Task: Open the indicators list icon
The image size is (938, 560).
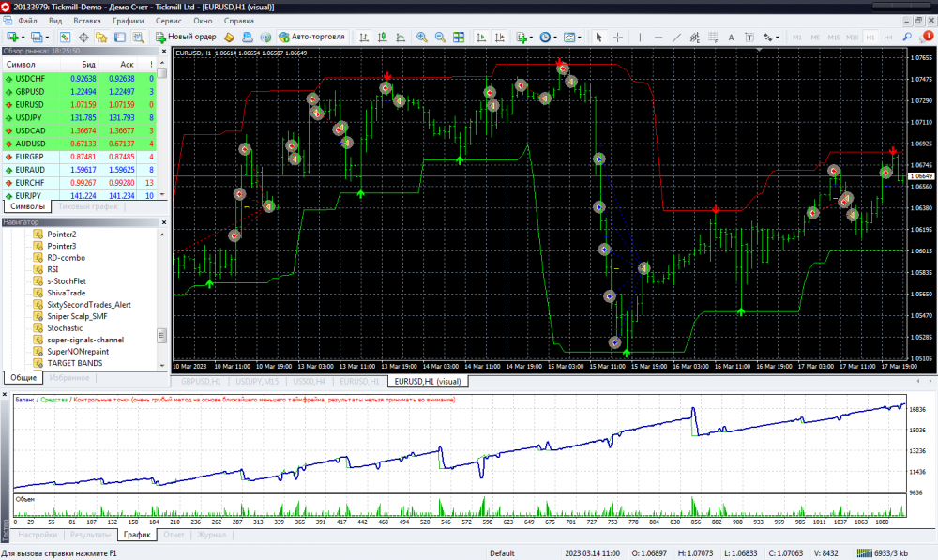Action: point(522,38)
